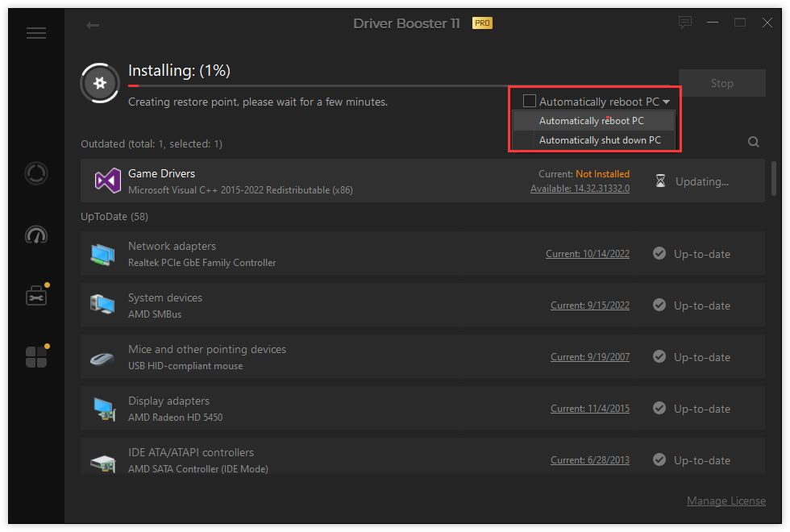Click AMD SMBus device name

click(x=155, y=314)
